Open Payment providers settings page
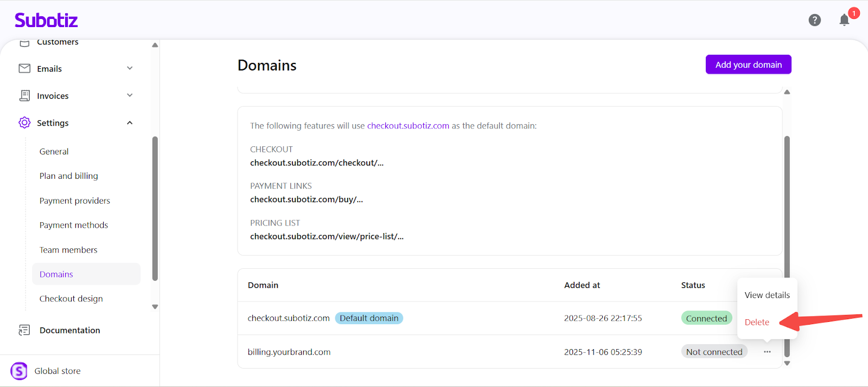868x387 pixels. coord(75,201)
